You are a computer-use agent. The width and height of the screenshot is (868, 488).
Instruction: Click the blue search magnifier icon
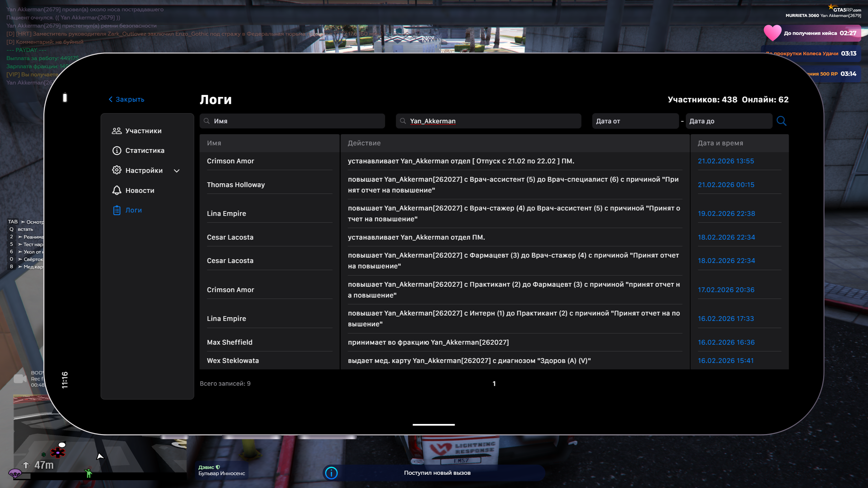point(781,121)
